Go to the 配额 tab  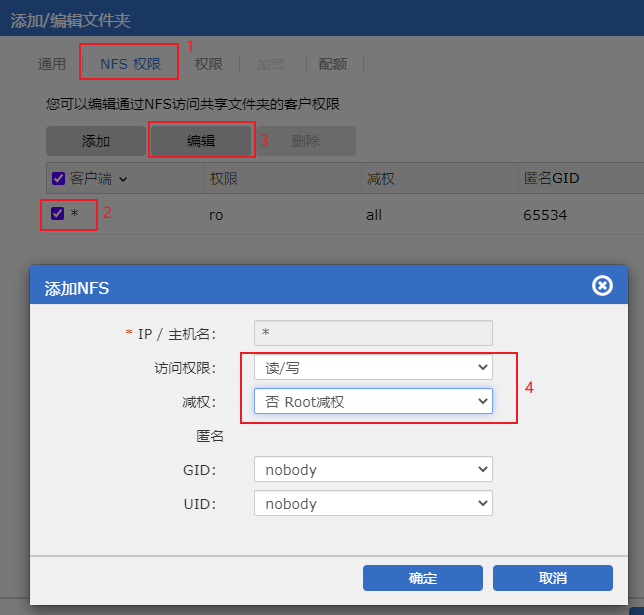[x=333, y=64]
